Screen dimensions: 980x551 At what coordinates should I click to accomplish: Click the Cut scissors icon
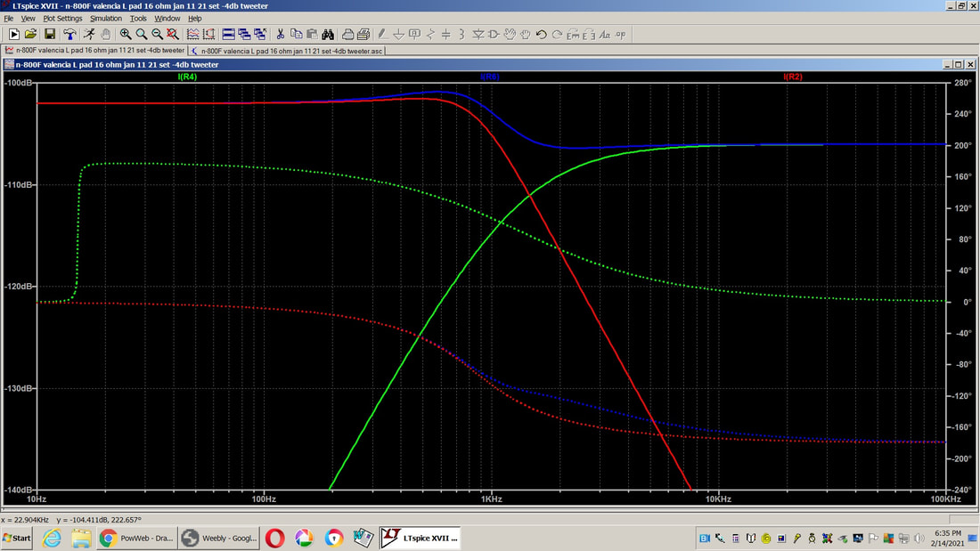[x=281, y=35]
